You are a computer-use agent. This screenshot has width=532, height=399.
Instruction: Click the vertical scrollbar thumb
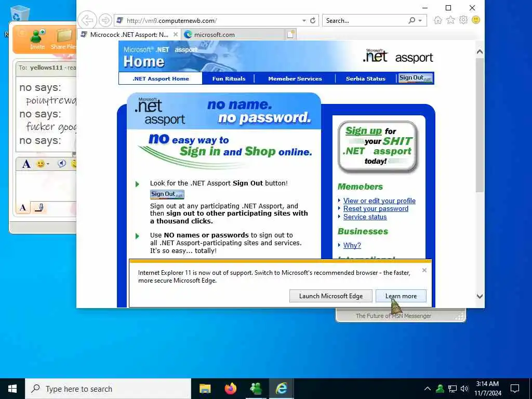click(480, 125)
